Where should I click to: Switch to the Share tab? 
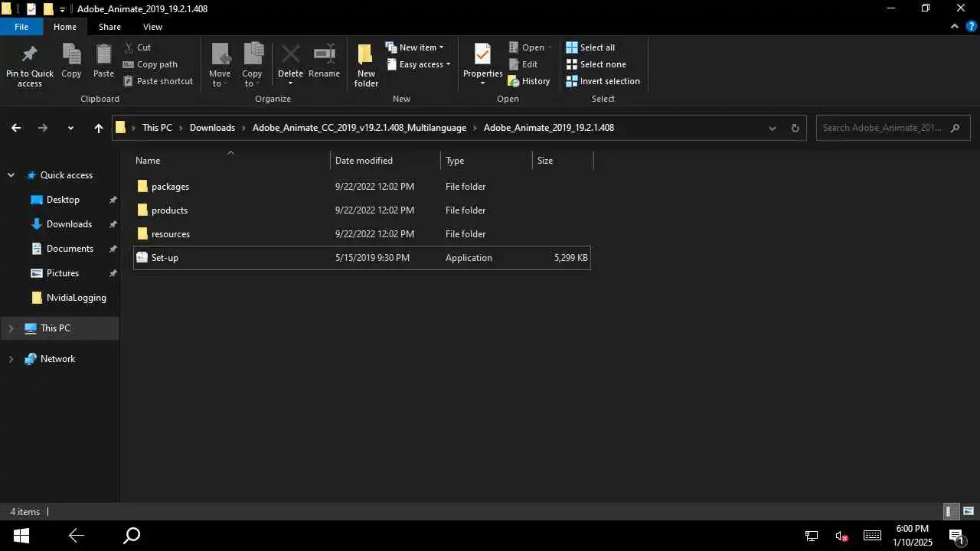(109, 27)
